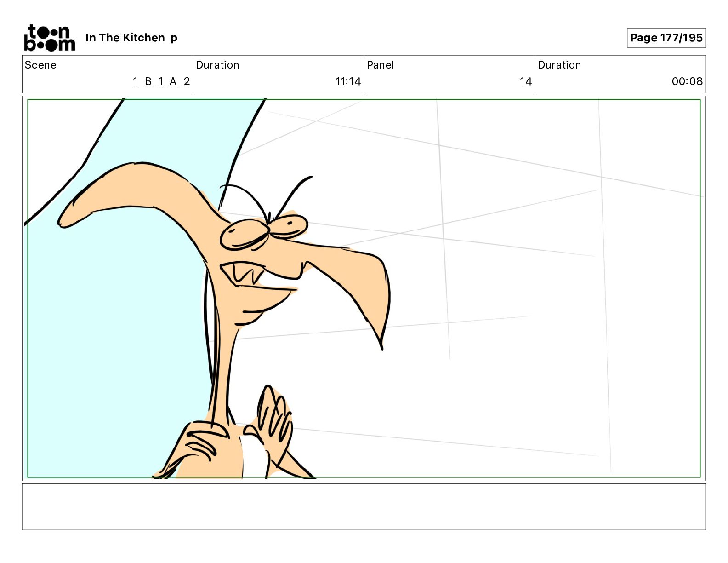Screen dimensions: 728x563
Task: Click the Page 177/195 indicator
Action: [x=666, y=38]
